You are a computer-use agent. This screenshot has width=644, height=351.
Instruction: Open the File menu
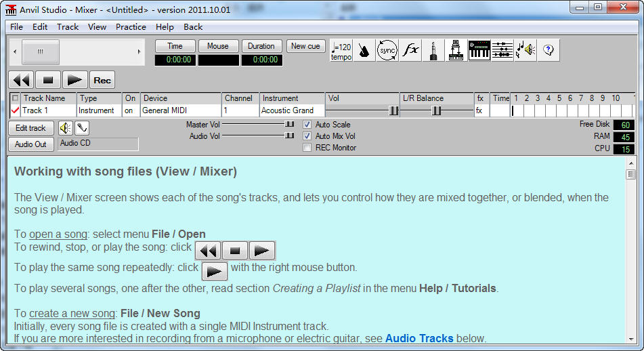pyautogui.click(x=16, y=27)
